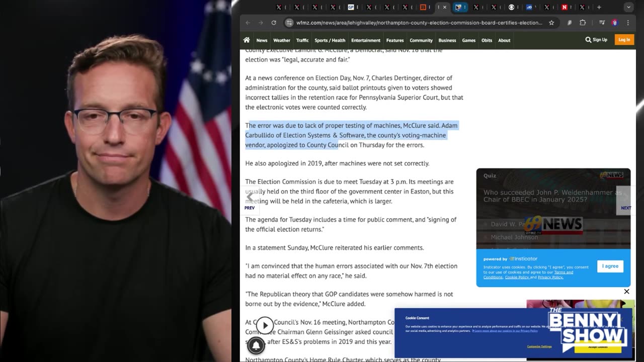The width and height of the screenshot is (644, 362).
Task: Open the Business menu
Action: tap(447, 40)
